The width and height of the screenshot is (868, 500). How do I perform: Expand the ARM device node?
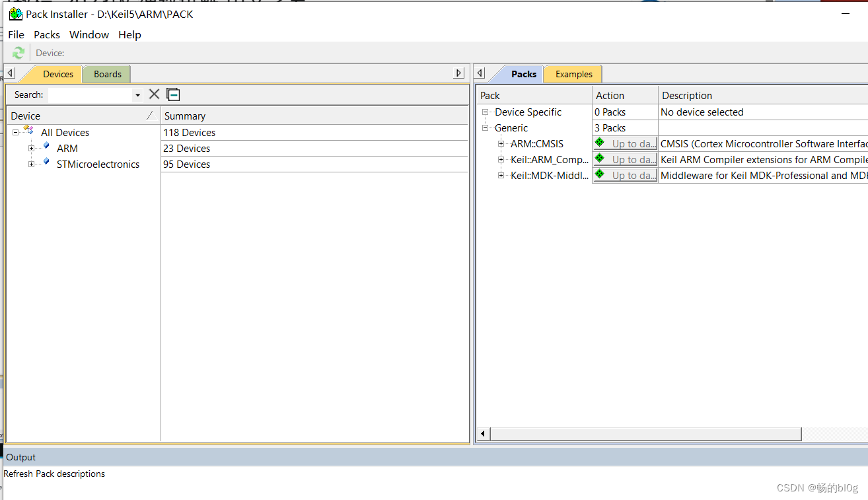(31, 148)
